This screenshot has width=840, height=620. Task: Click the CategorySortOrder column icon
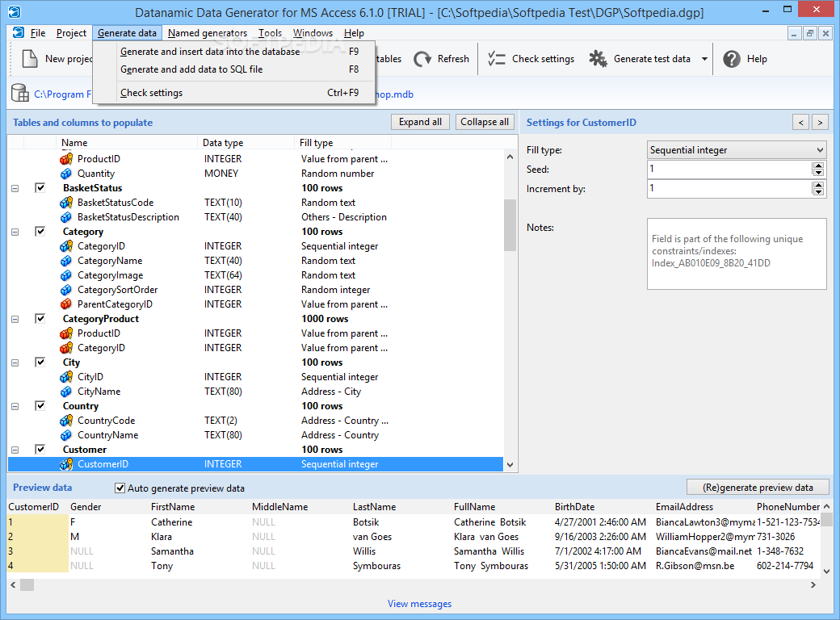coord(66,290)
